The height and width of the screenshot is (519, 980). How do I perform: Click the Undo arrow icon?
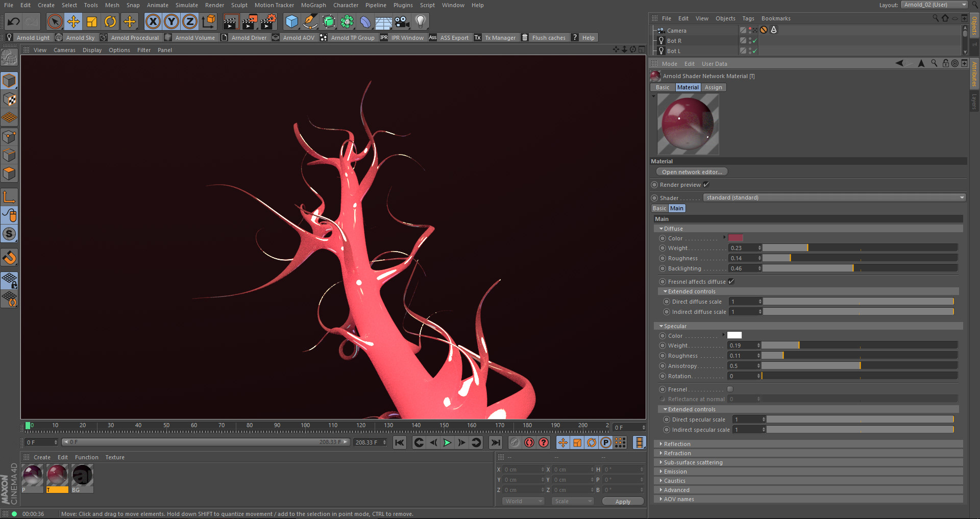click(14, 21)
